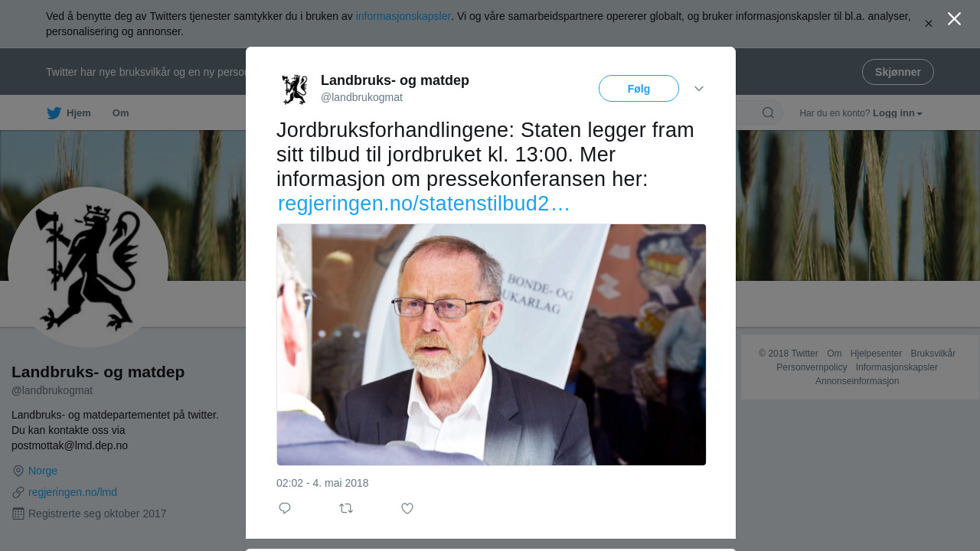Follow Landbruks- og matdep with Følg button
Viewport: 980px width, 551px height.
(639, 89)
